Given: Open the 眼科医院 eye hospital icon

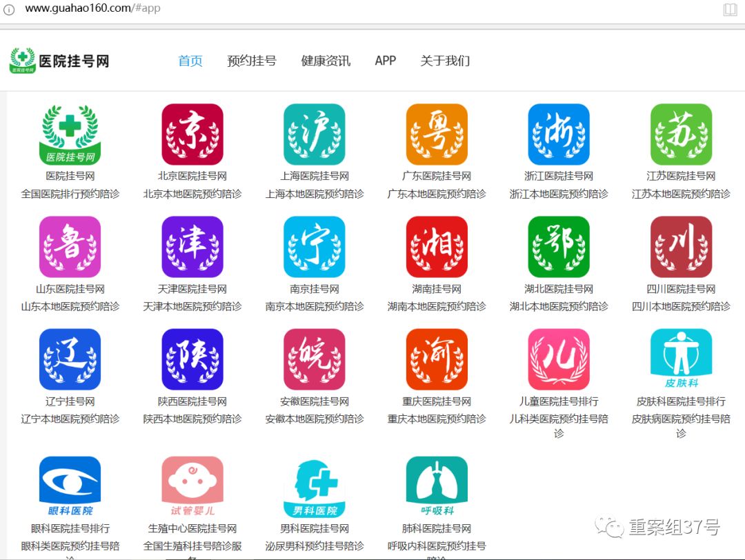Looking at the screenshot, I should point(70,488).
